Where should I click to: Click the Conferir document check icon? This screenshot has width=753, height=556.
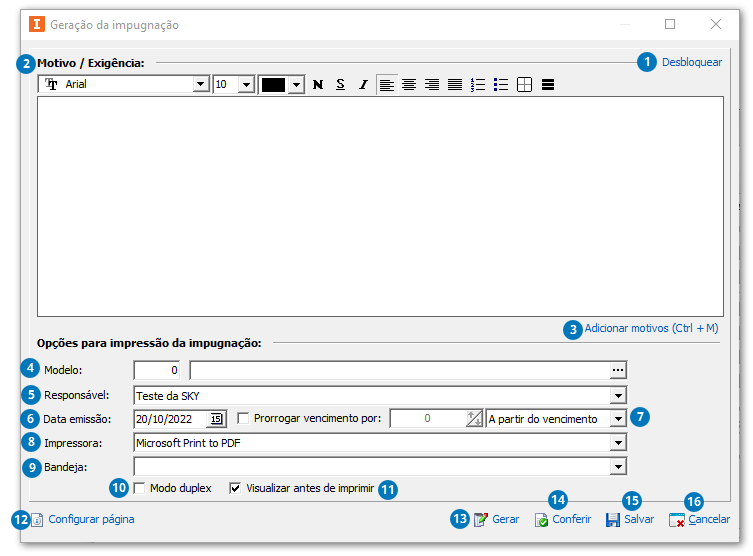pyautogui.click(x=541, y=520)
